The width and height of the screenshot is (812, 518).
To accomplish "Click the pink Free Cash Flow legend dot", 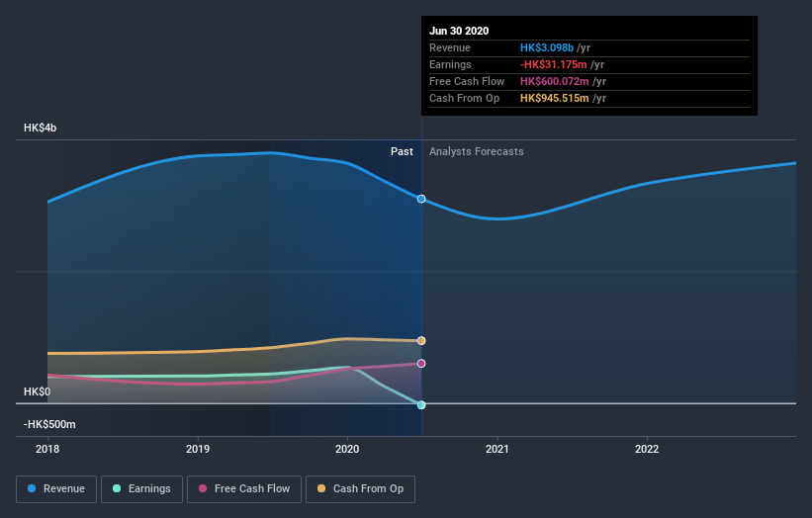I will (x=203, y=488).
